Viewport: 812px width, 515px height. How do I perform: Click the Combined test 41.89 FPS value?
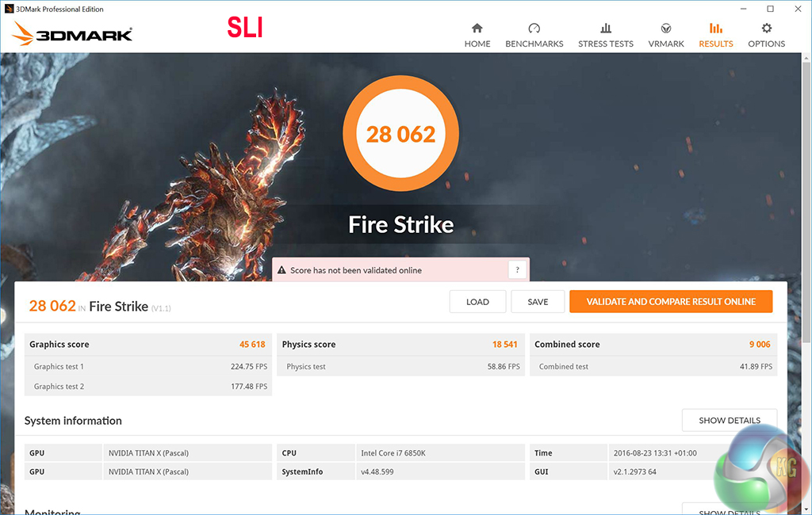[x=756, y=367]
